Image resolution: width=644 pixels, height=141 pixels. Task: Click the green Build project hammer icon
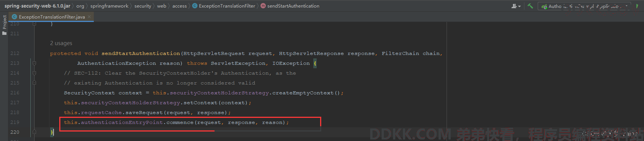click(x=530, y=6)
